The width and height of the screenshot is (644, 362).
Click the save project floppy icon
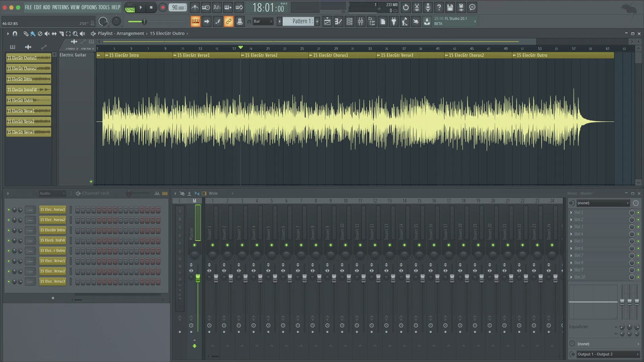[x=450, y=8]
